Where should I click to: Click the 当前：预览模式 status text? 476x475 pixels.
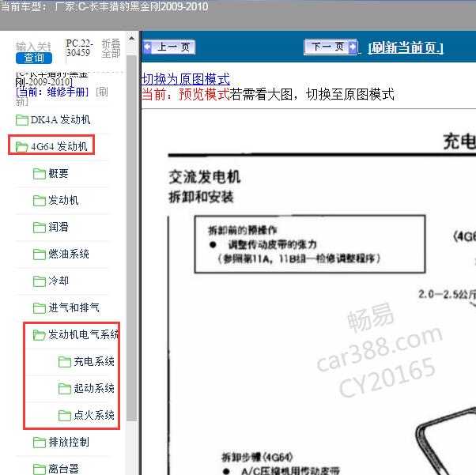[186, 94]
